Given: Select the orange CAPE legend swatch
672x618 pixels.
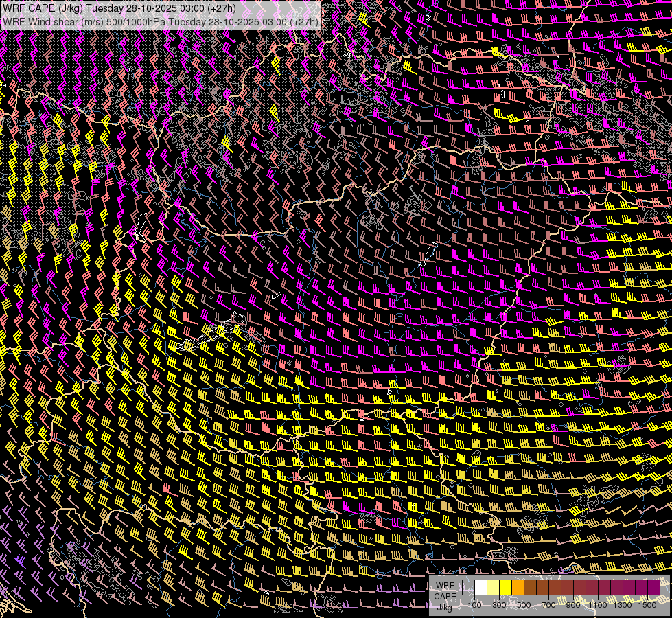Looking at the screenshot, I should tap(518, 587).
